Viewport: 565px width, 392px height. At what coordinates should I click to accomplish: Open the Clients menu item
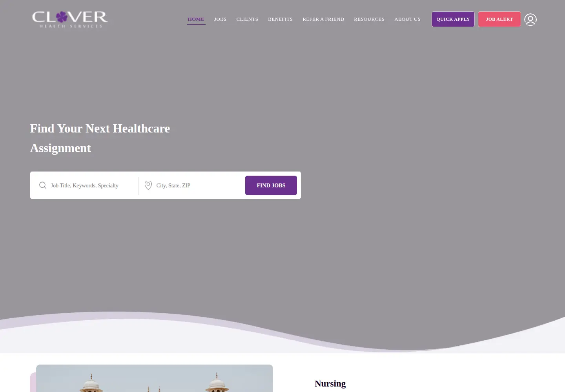point(247,19)
